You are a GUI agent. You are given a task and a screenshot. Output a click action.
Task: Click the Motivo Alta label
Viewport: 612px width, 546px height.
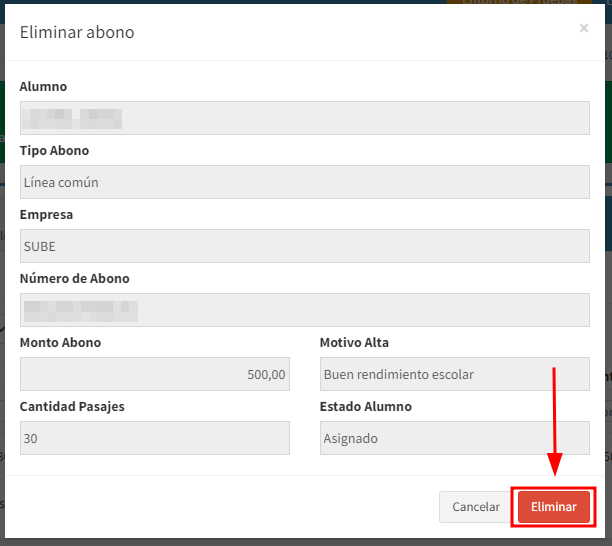click(354, 342)
